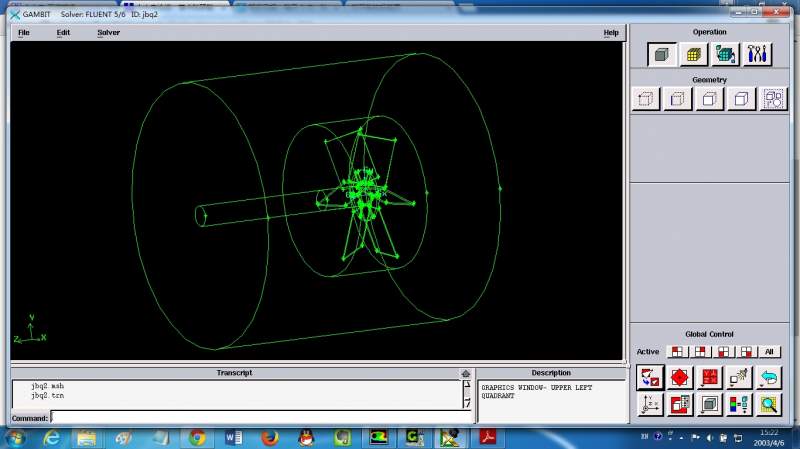
Task: Click the Transcript scrollbar
Action: [467, 394]
